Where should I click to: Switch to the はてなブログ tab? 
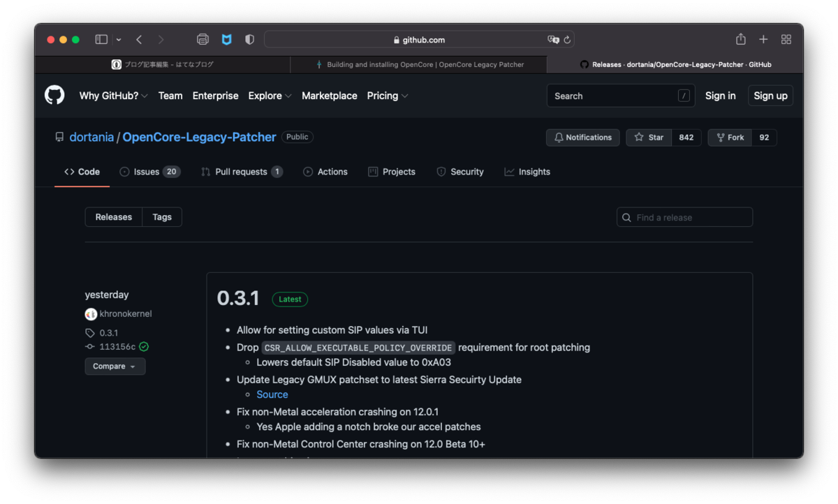tap(163, 64)
